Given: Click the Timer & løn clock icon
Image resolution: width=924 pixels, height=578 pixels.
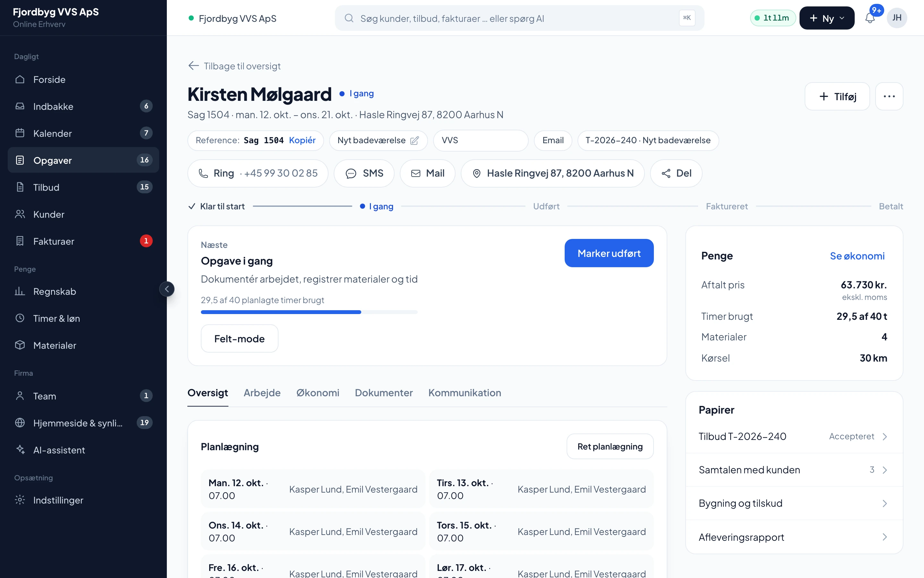Looking at the screenshot, I should tap(20, 318).
